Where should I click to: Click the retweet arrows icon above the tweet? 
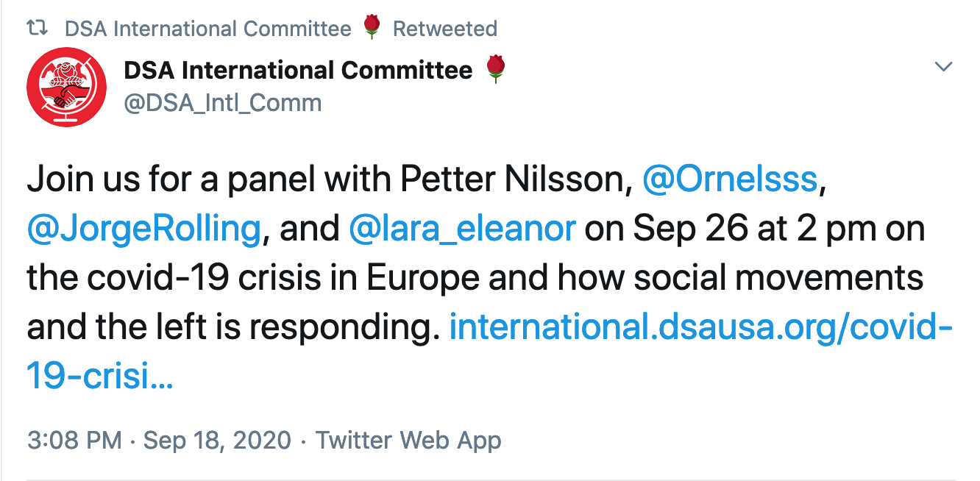[37, 29]
